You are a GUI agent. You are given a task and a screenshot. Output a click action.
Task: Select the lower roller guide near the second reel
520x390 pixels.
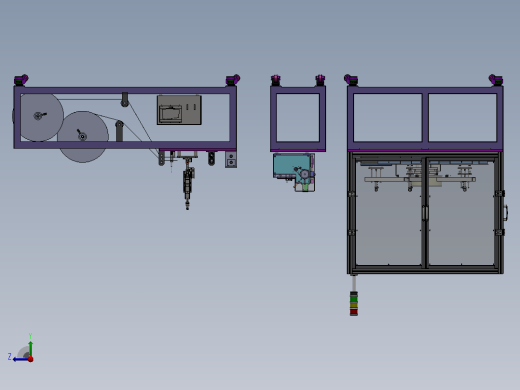coord(119,131)
